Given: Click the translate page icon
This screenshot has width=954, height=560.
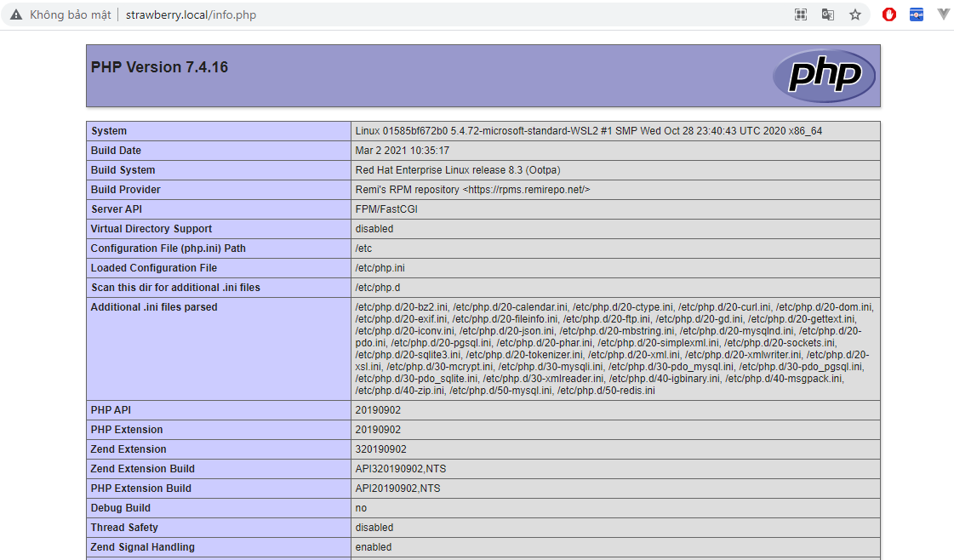Looking at the screenshot, I should 827,14.
